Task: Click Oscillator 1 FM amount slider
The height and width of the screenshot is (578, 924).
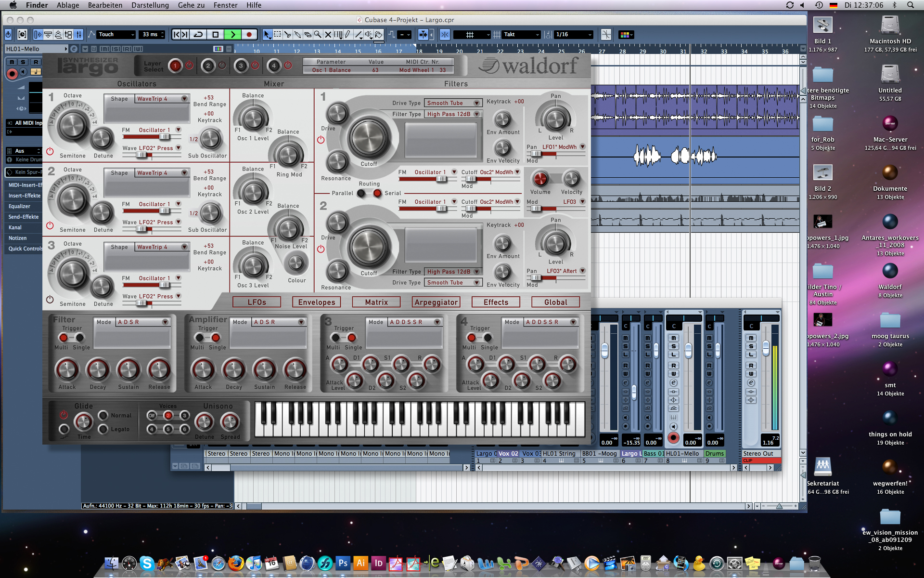Action: coord(152,137)
